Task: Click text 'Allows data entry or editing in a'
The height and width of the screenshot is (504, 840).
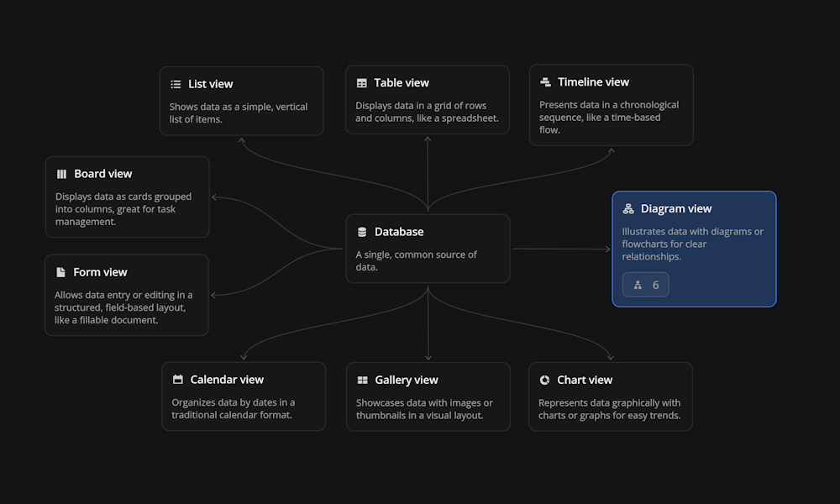Action: tap(123, 295)
